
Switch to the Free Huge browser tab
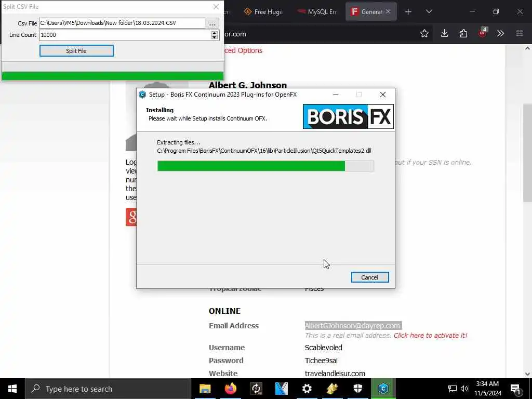click(263, 12)
